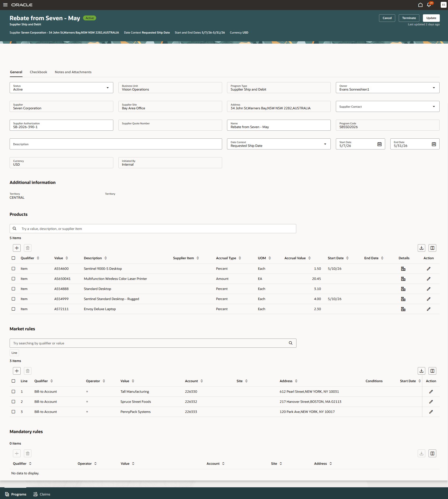The image size is (448, 499).
Task: Click the Terminate button
Action: [409, 18]
